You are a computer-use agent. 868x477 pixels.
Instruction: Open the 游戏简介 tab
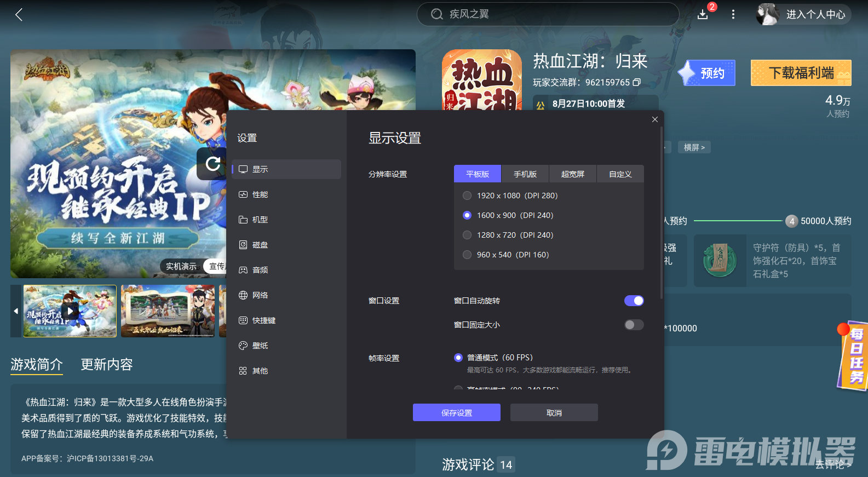(37, 365)
